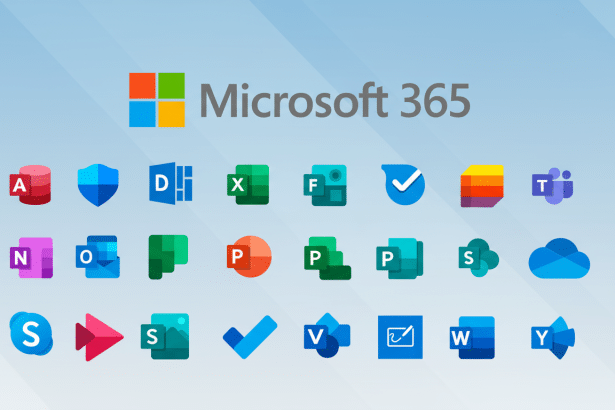
Task: Open the Whiteboard pen-tablet icon
Action: 400,337
